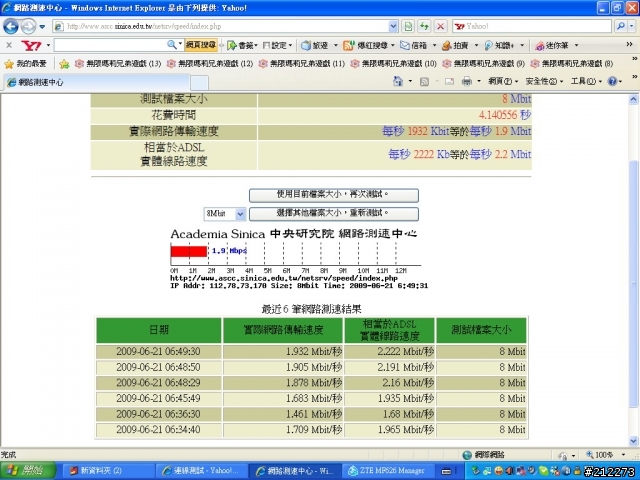This screenshot has width=640, height=480.
Task: Open favorite 無限瑪莉兄弟遊戲 (13)
Action: pyautogui.click(x=118, y=64)
